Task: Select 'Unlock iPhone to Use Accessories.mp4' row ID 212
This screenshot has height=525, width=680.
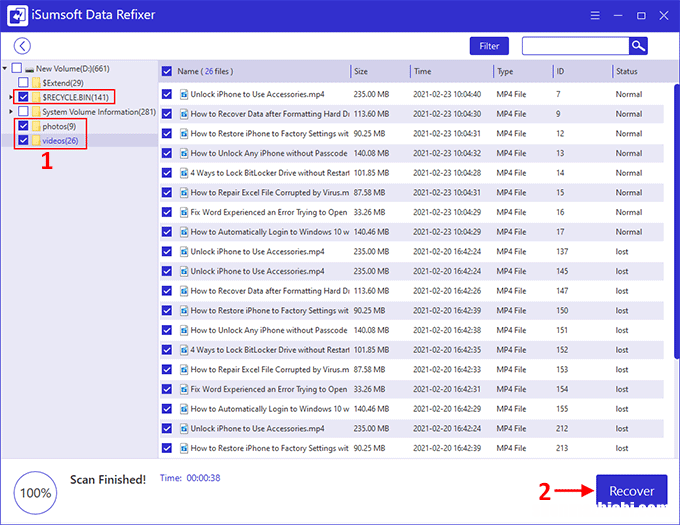Action: point(411,428)
